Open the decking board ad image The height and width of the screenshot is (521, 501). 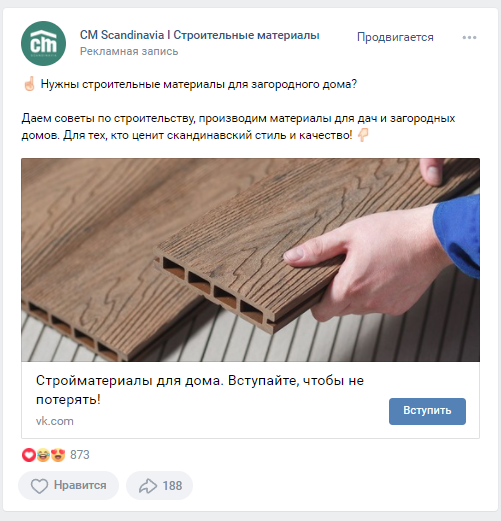[x=250, y=260]
